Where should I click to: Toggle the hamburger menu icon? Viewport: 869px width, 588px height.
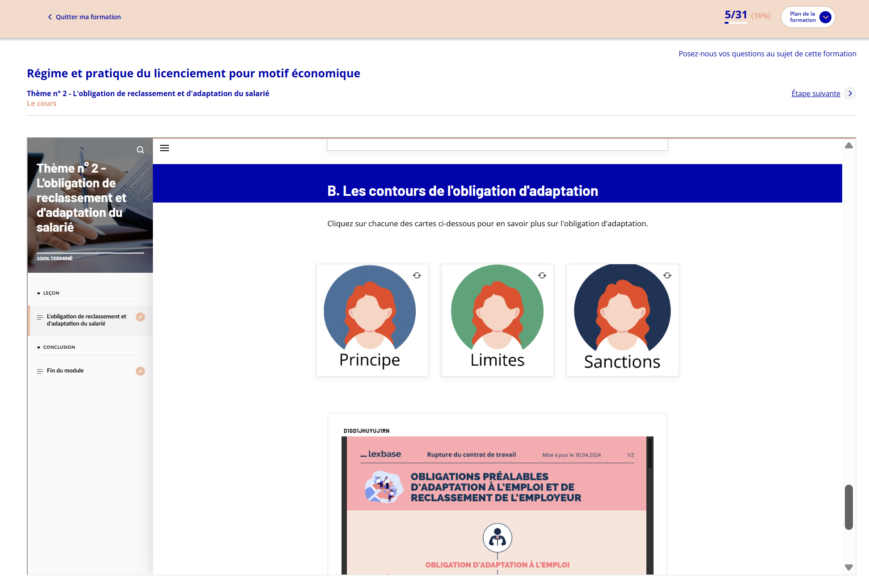click(x=165, y=148)
